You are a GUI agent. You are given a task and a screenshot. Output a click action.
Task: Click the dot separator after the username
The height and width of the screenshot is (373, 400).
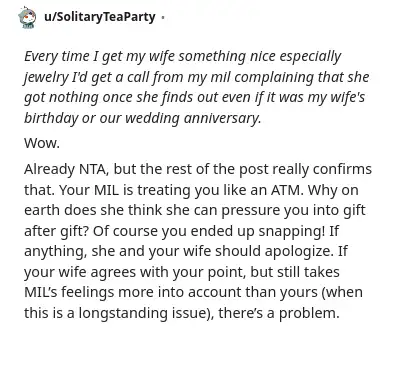tap(163, 17)
